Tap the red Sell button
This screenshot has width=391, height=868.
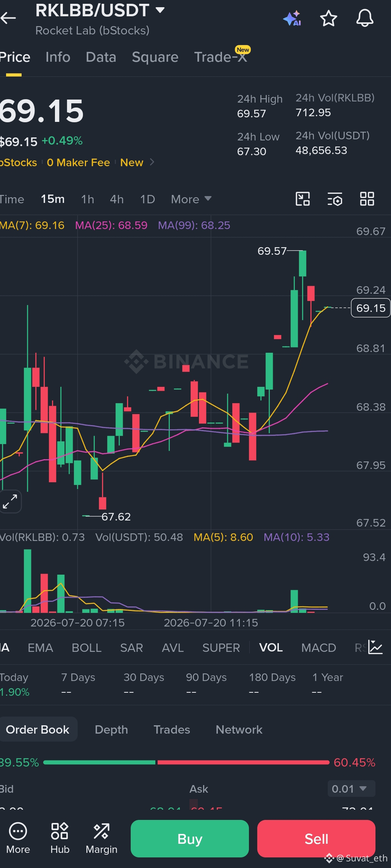(316, 838)
